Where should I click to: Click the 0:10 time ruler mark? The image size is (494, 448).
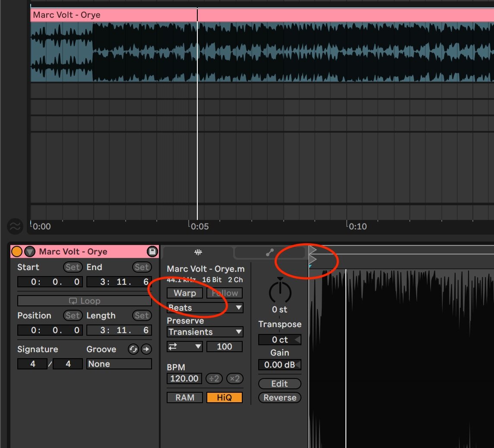tap(358, 226)
